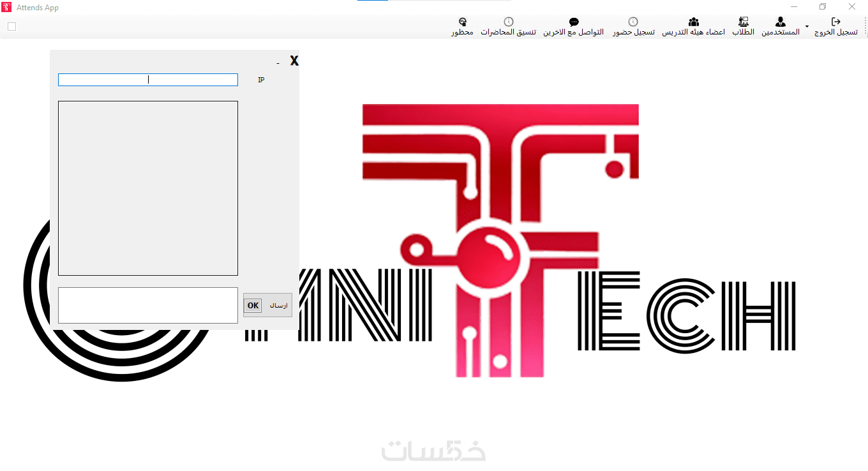Click the message text box beside ارسال
The height and width of the screenshot is (471, 868).
click(148, 305)
